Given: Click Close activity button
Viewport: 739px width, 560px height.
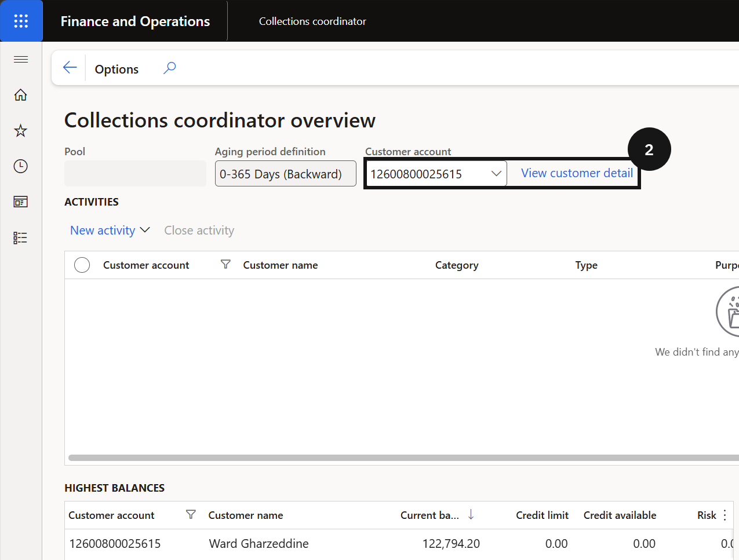Looking at the screenshot, I should (x=199, y=230).
